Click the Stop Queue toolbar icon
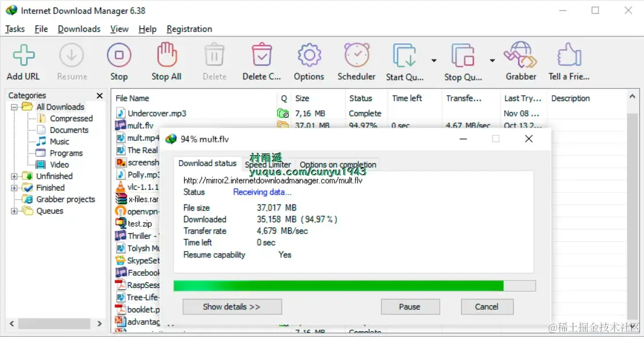644x337 pixels. [463, 55]
